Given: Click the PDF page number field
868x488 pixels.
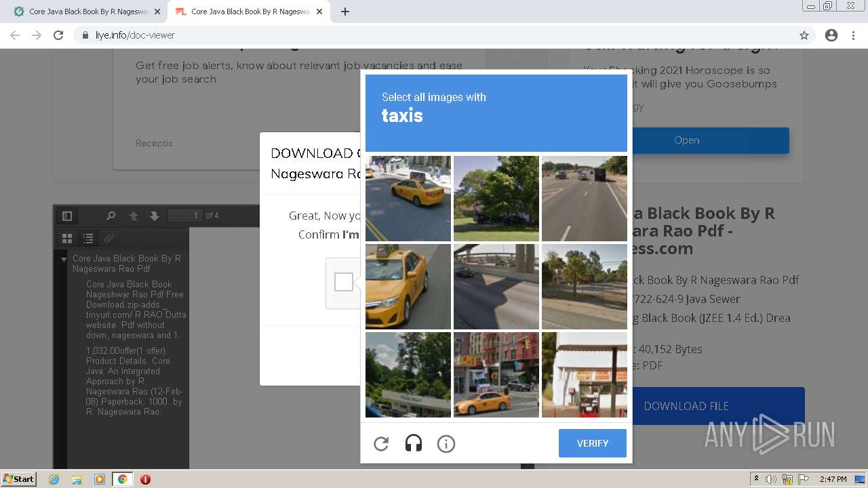Looking at the screenshot, I should point(185,216).
